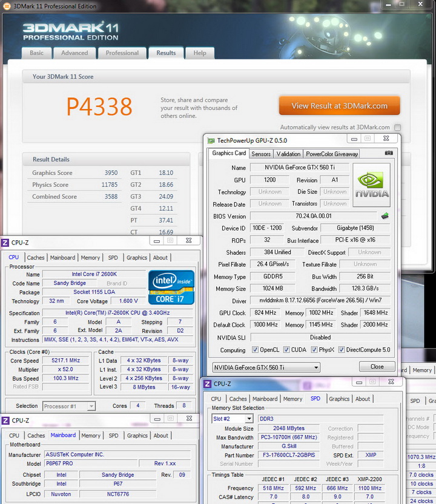
Task: Click the CPU Name Intel Core i7 2600K
Action: pyautogui.click(x=94, y=274)
